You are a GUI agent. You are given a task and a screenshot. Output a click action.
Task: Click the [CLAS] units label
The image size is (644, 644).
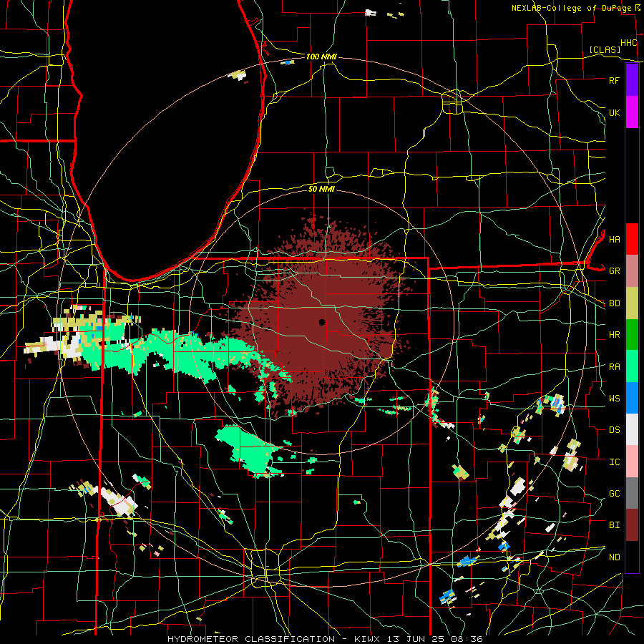(x=605, y=50)
